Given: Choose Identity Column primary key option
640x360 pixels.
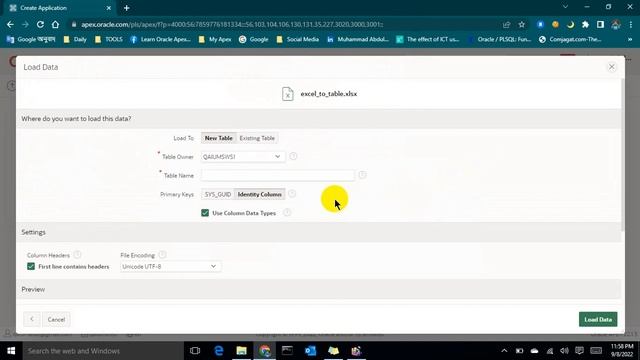Looking at the screenshot, I should [260, 194].
